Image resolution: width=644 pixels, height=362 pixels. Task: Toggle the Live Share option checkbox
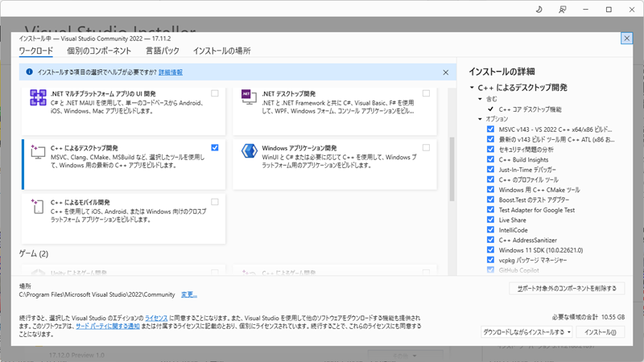click(491, 220)
